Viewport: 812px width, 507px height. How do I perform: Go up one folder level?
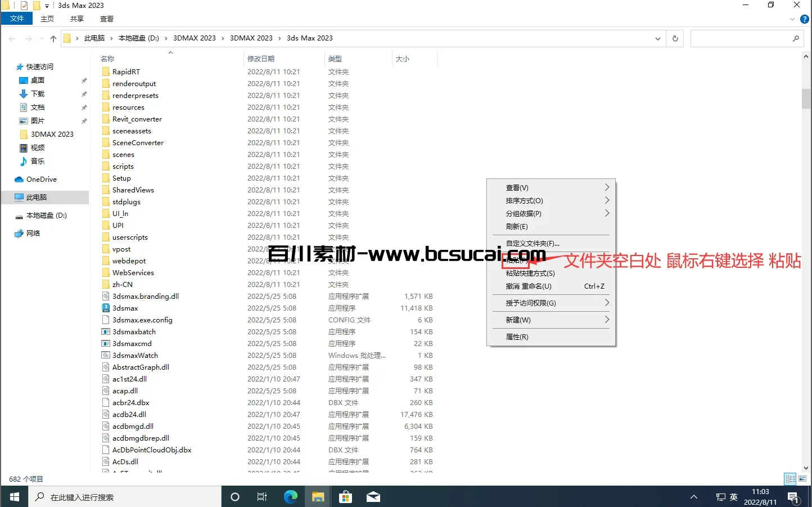click(x=53, y=39)
